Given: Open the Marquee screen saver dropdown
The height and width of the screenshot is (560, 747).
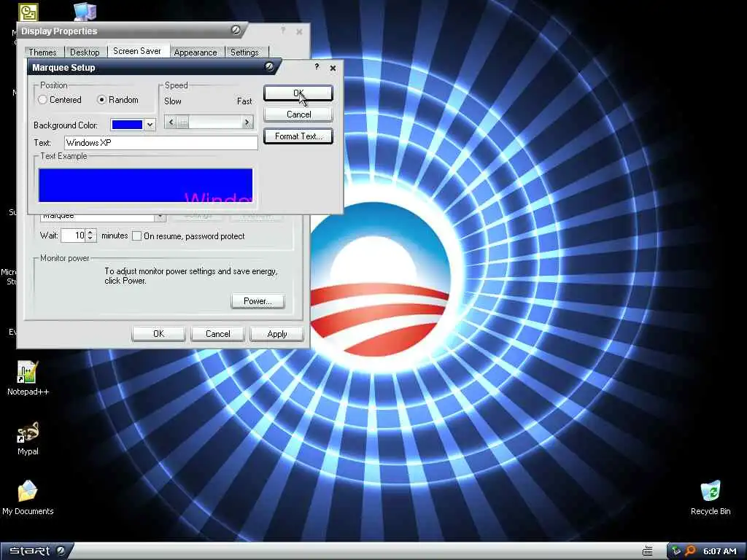Looking at the screenshot, I should (x=160, y=217).
